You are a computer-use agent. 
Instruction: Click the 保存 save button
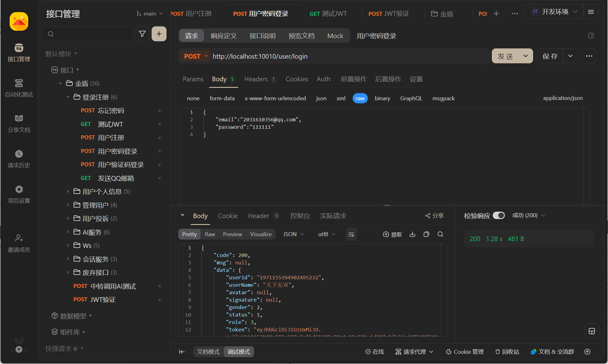[550, 56]
